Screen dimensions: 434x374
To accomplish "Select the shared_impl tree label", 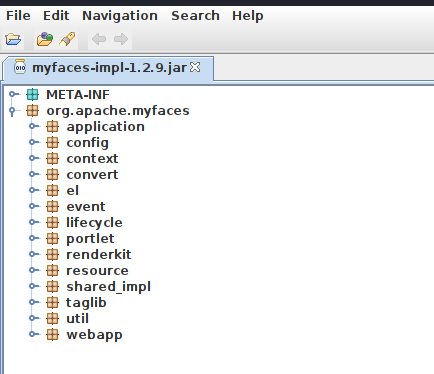I will pyautogui.click(x=108, y=287).
